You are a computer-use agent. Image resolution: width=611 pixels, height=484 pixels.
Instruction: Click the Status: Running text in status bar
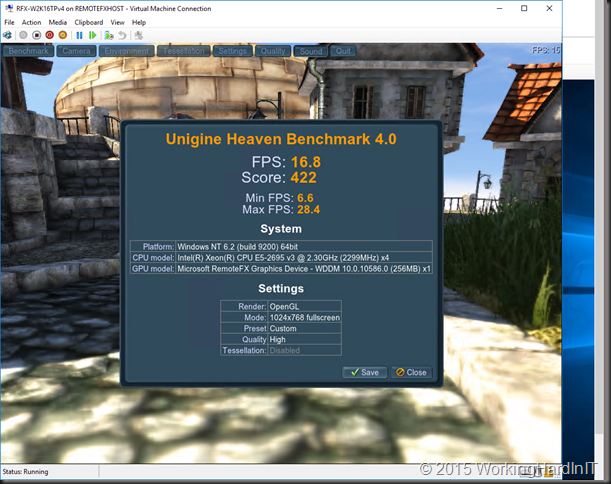click(25, 472)
